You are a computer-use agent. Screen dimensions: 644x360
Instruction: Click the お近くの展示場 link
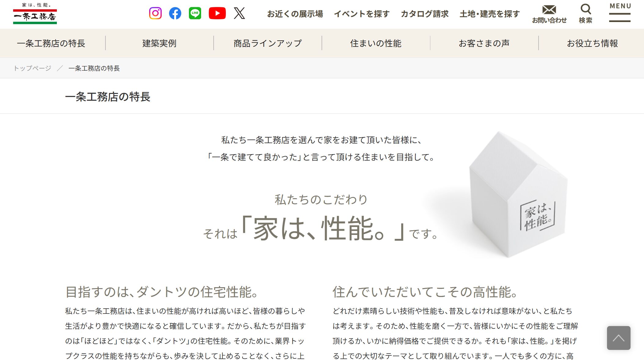point(295,14)
